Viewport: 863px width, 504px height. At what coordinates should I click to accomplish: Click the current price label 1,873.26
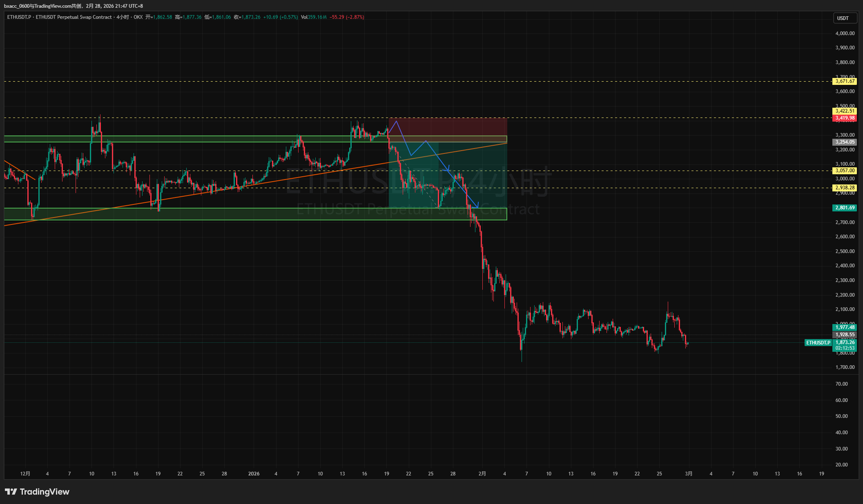pyautogui.click(x=845, y=342)
